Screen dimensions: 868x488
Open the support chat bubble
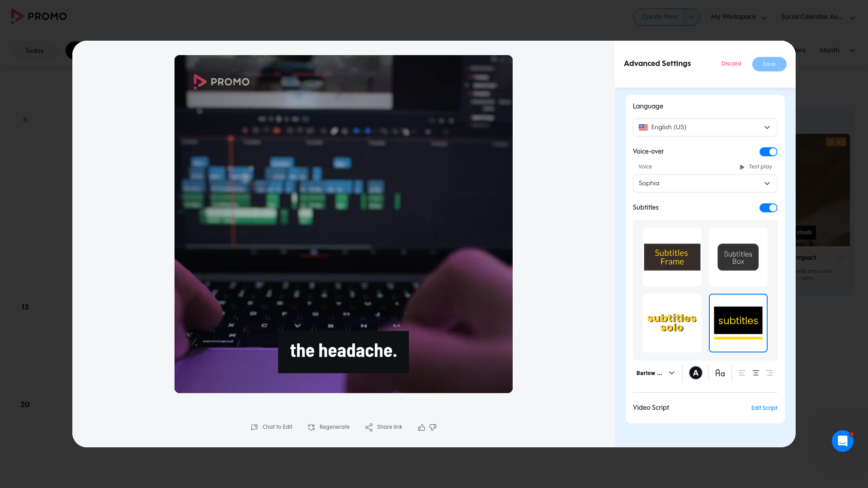(842, 441)
